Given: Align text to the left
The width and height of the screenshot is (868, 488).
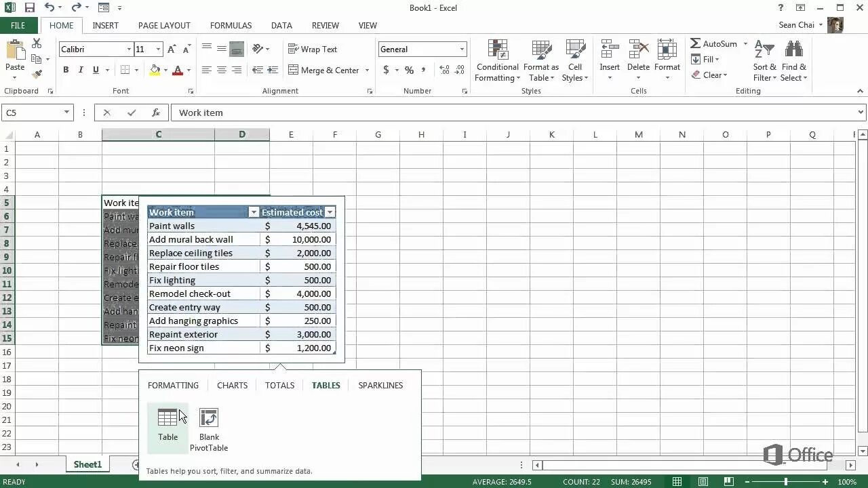Looking at the screenshot, I should click(x=207, y=70).
